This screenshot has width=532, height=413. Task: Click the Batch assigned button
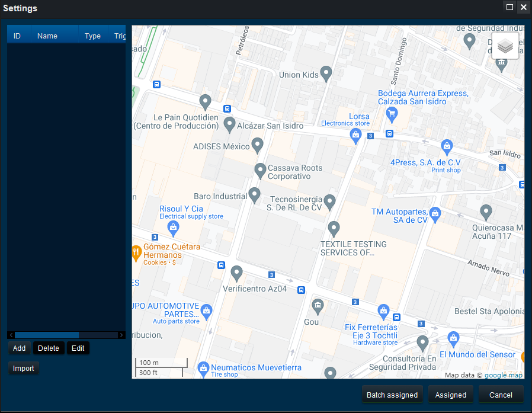(x=392, y=395)
